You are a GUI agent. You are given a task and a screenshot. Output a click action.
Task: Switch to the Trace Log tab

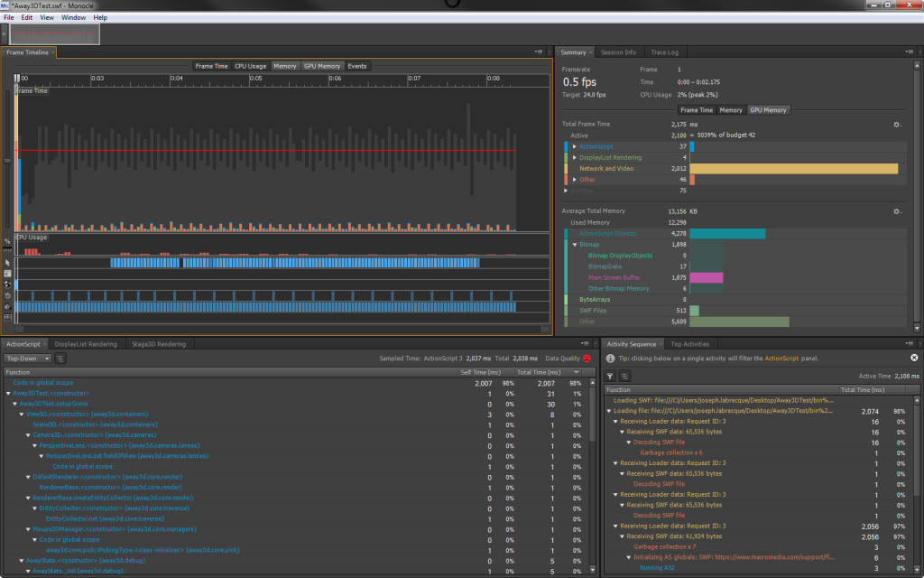[x=665, y=52]
